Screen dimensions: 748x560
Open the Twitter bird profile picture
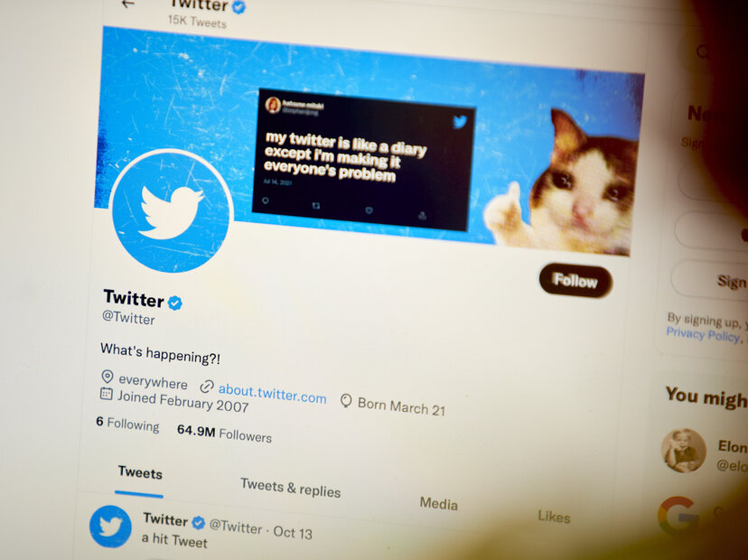(171, 211)
